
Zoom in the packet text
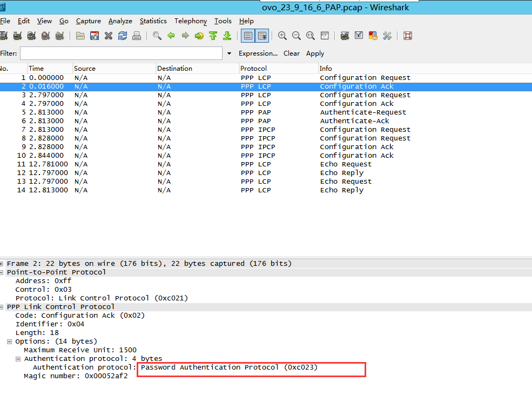coord(282,36)
